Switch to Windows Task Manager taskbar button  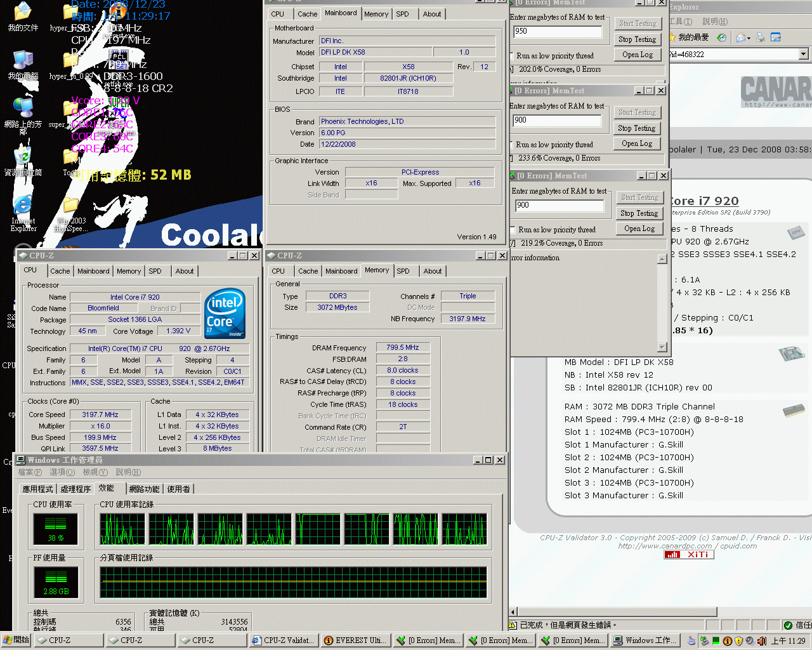pyautogui.click(x=645, y=640)
